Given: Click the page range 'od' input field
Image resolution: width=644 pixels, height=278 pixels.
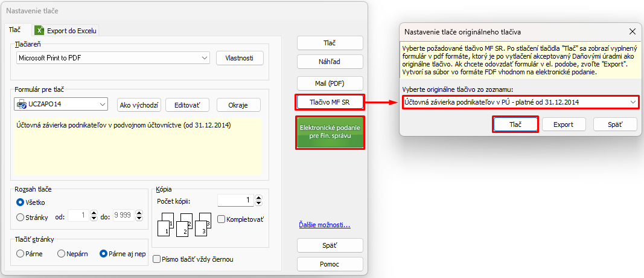Looking at the screenshot, I should tap(78, 215).
